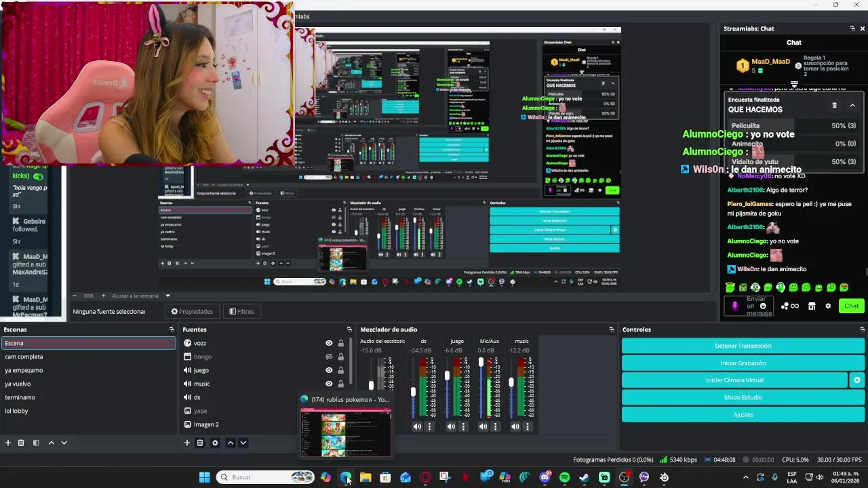Screen dimensions: 868x488
Task: Show the bongo source with its eye icon
Action: point(329,357)
